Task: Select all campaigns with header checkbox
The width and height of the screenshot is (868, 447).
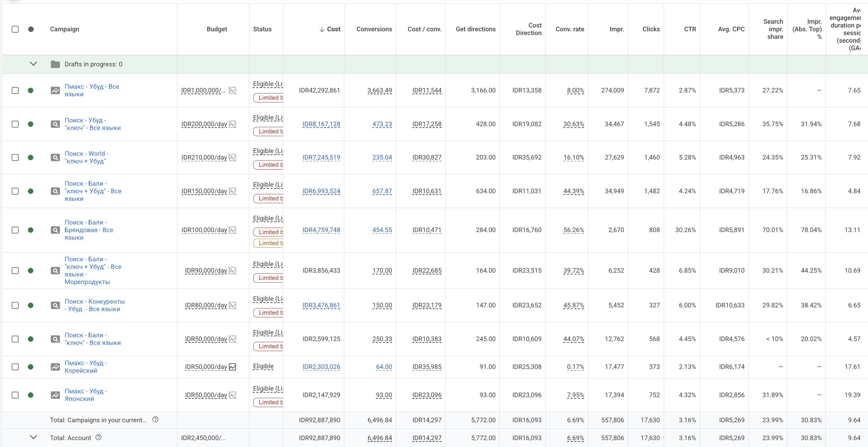Action: point(15,29)
